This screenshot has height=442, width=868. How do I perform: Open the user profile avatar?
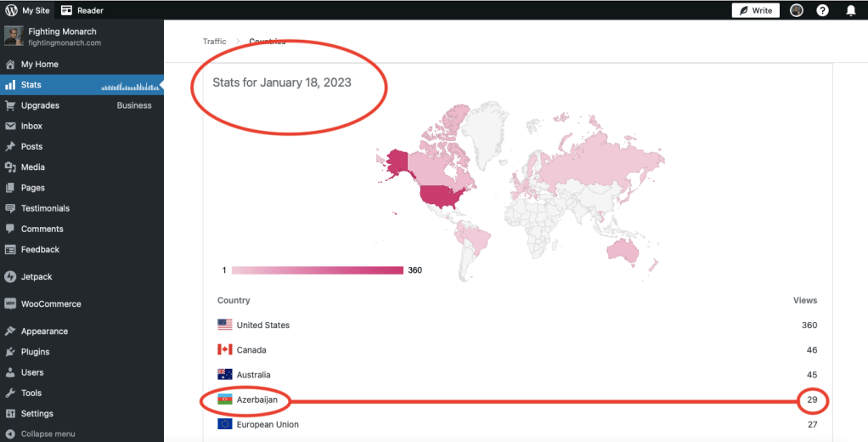(797, 10)
